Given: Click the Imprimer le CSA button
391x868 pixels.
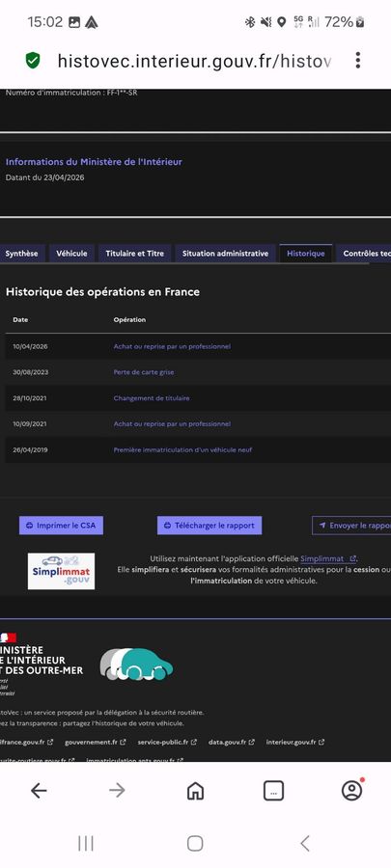Looking at the screenshot, I should [x=61, y=526].
